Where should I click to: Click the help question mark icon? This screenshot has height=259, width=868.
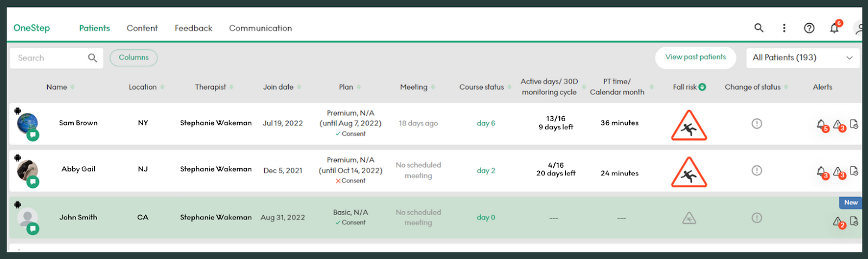(809, 28)
